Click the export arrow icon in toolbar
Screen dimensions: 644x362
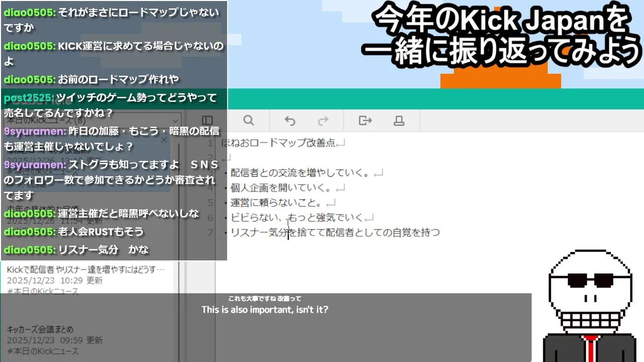pyautogui.click(x=365, y=121)
